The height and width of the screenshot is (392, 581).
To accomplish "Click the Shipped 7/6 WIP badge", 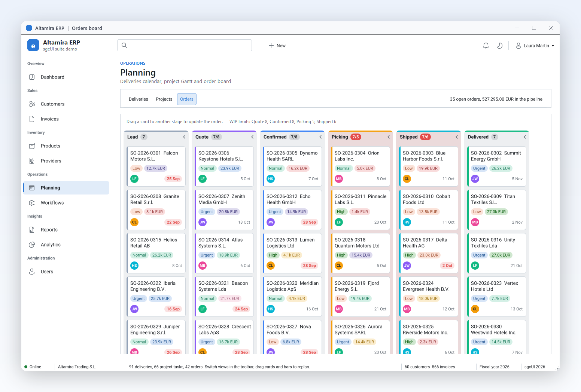I will (x=425, y=137).
